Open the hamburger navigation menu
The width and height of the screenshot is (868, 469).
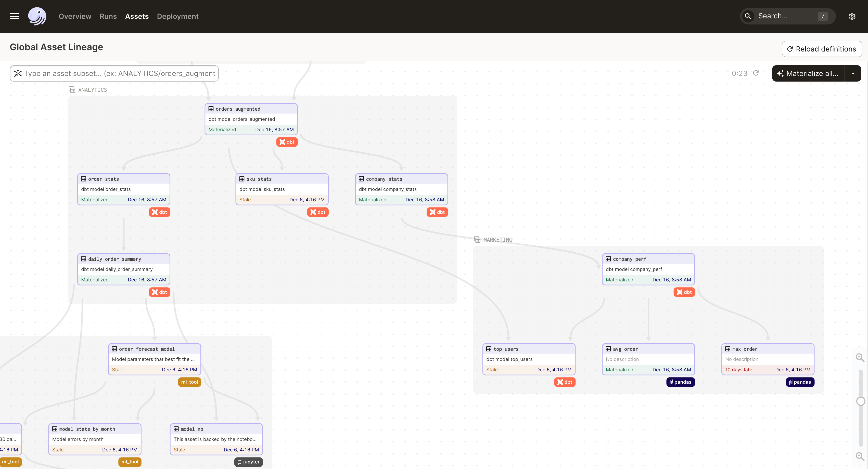tap(15, 16)
